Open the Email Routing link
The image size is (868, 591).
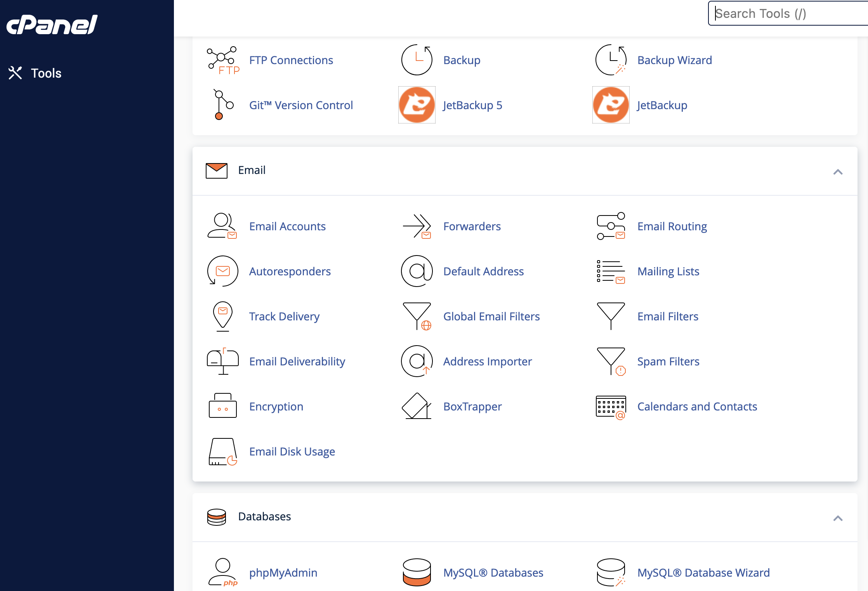click(x=672, y=226)
